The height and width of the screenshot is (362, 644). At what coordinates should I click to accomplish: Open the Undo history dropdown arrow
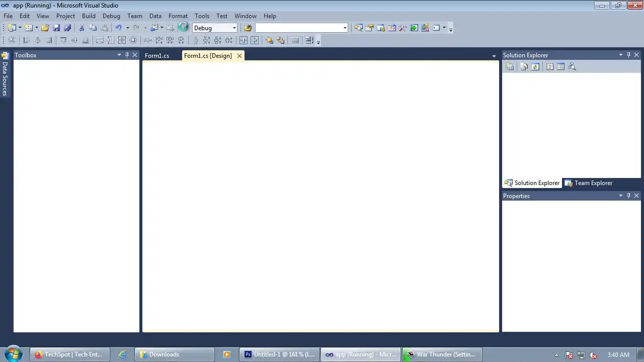pyautogui.click(x=127, y=28)
